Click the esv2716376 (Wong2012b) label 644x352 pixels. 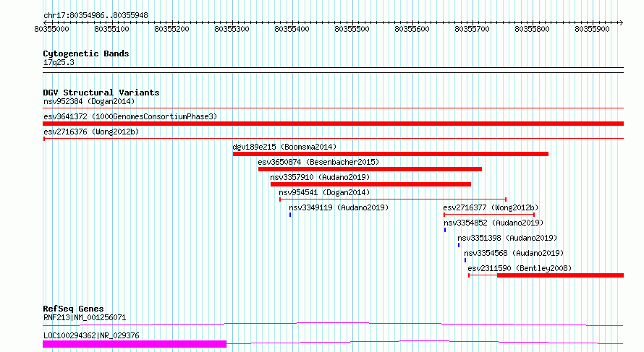[x=91, y=132]
